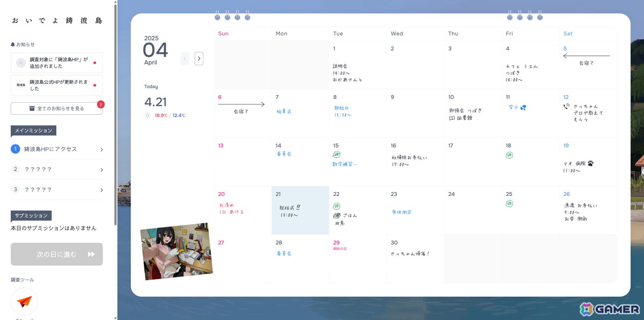Click the 鋳波島 logo icon on the second announcement
Image resolution: width=644 pixels, height=320 pixels.
(20, 85)
